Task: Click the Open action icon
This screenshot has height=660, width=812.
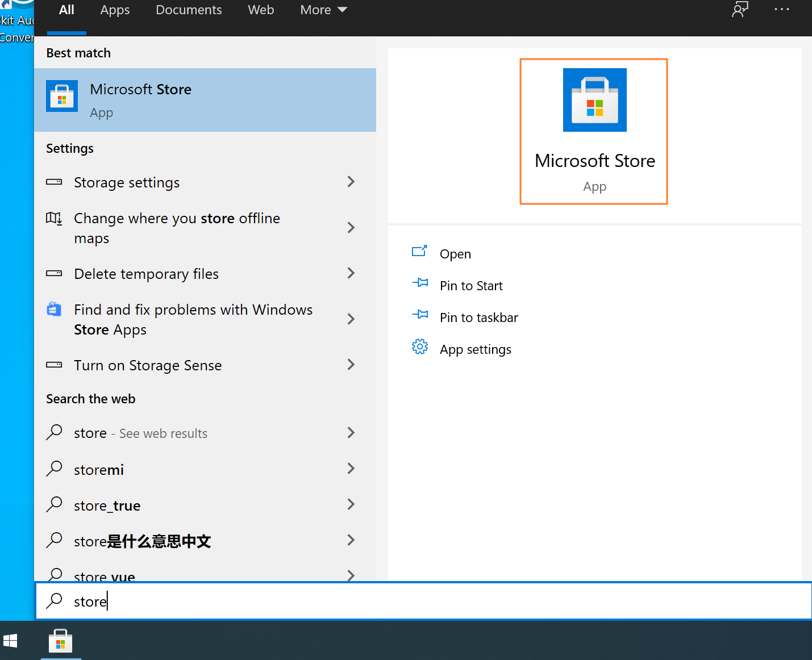Action: pyautogui.click(x=419, y=252)
